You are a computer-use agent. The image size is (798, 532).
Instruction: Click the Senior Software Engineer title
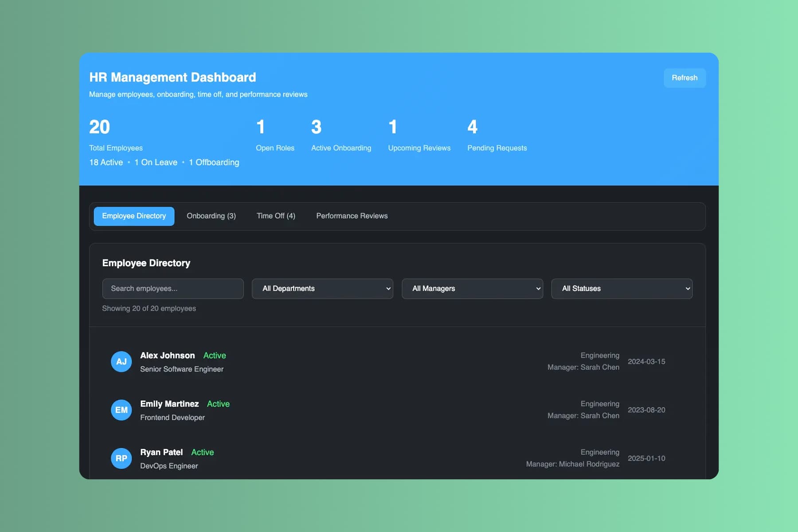pos(182,369)
